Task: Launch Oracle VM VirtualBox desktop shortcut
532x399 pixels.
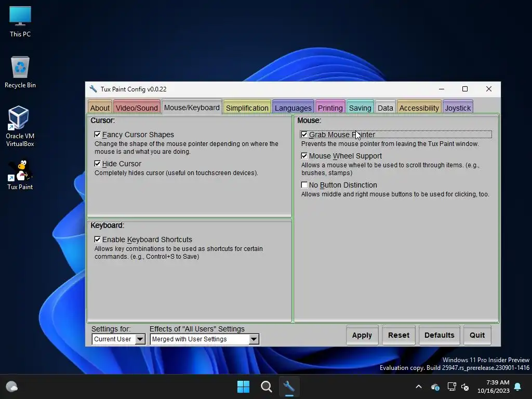Action: click(20, 126)
